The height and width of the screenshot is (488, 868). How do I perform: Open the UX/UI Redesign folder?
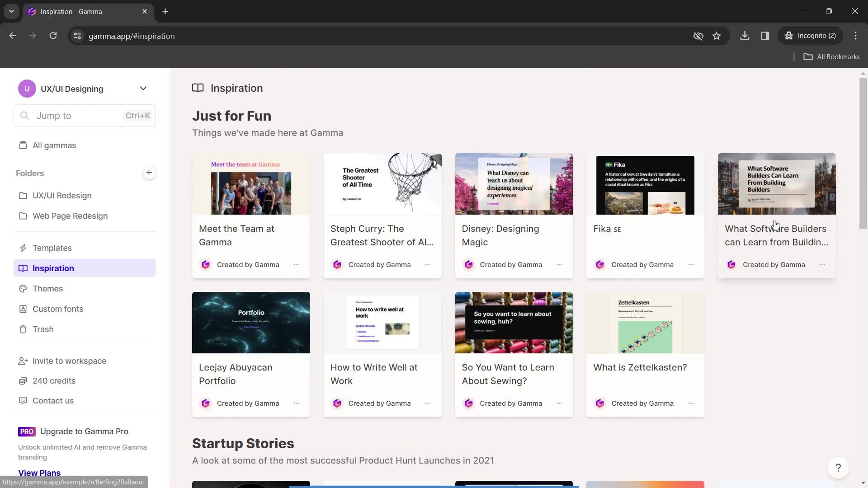(85, 196)
